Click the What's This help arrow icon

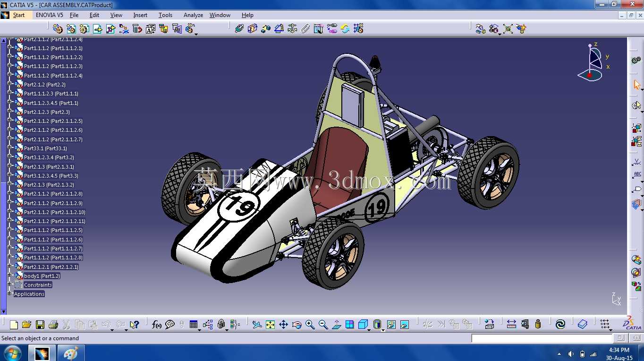point(135,325)
